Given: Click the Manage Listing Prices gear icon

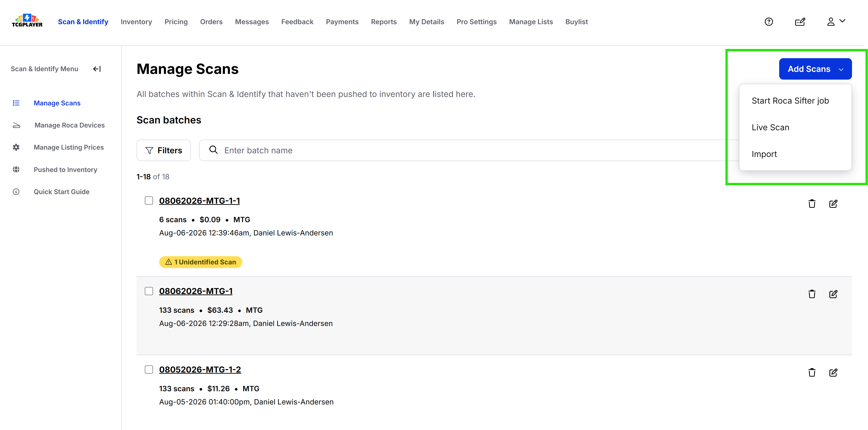Looking at the screenshot, I should pyautogui.click(x=16, y=148).
